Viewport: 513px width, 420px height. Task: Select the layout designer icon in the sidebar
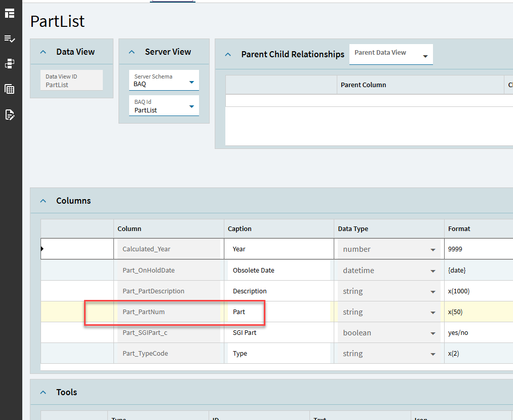point(10,14)
